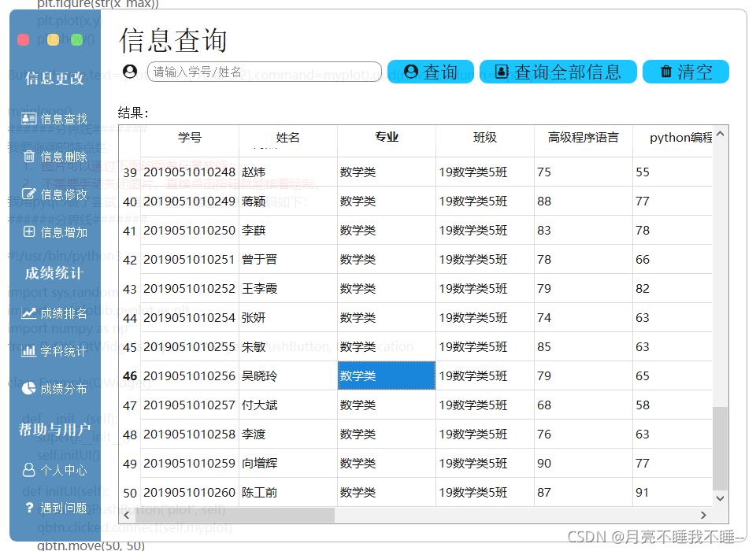This screenshot has height=551, width=756.
Task: Click the horizontal scrollbar thumb
Action: 235,515
